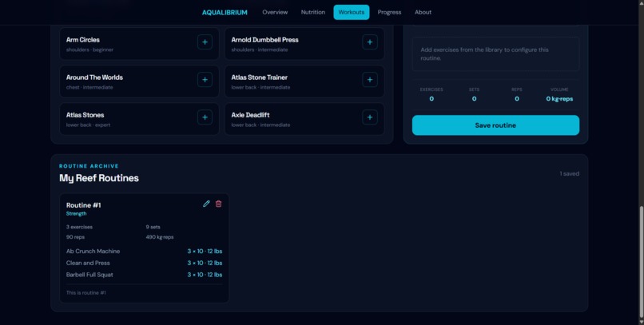The width and height of the screenshot is (644, 325).
Task: Click the 'This is routine #1' note
Action: tap(85, 293)
